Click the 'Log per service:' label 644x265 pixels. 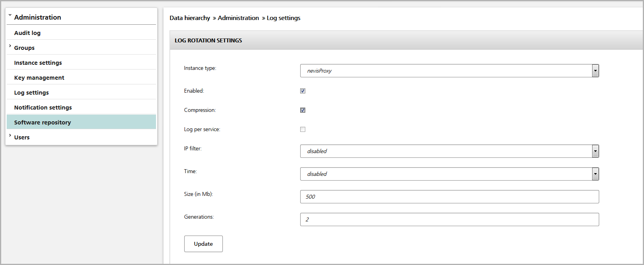[x=202, y=129]
